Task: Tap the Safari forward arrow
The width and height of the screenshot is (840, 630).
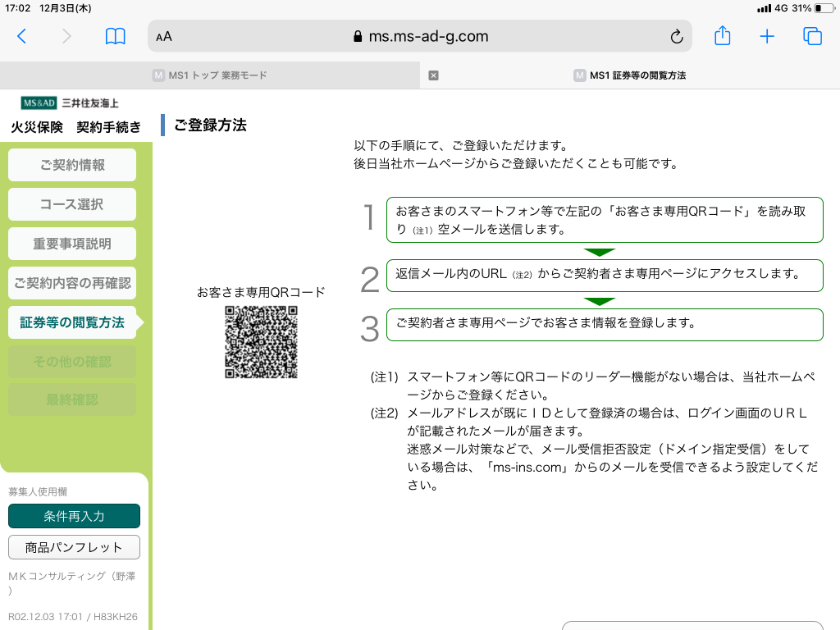Action: pos(66,36)
